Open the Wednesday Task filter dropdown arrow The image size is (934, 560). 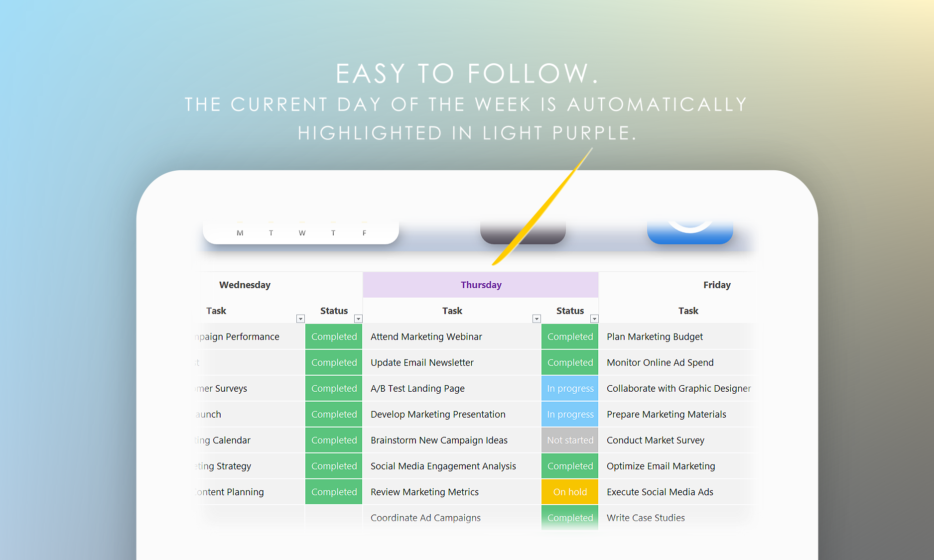coord(300,319)
